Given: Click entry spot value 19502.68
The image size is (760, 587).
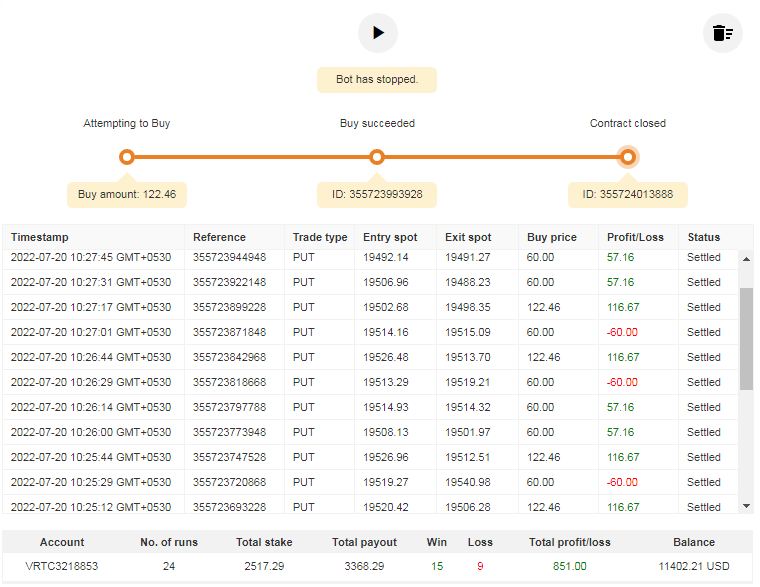Looking at the screenshot, I should point(386,307).
